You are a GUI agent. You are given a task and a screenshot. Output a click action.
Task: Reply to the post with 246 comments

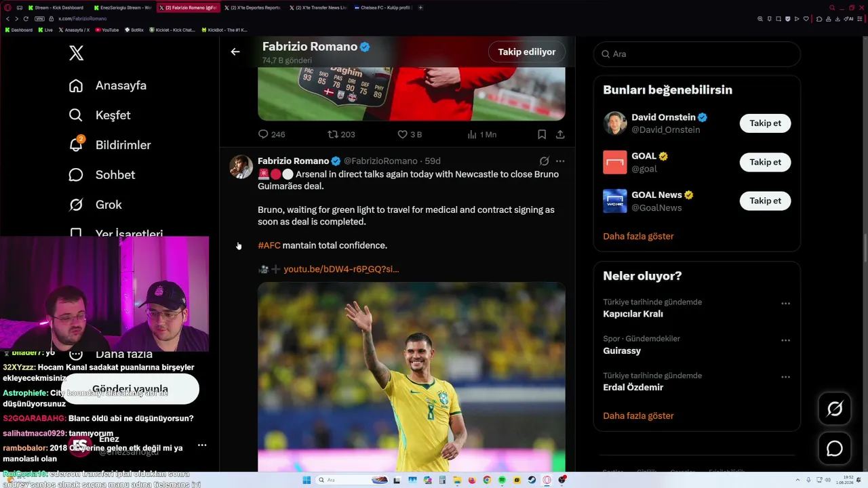pos(271,134)
